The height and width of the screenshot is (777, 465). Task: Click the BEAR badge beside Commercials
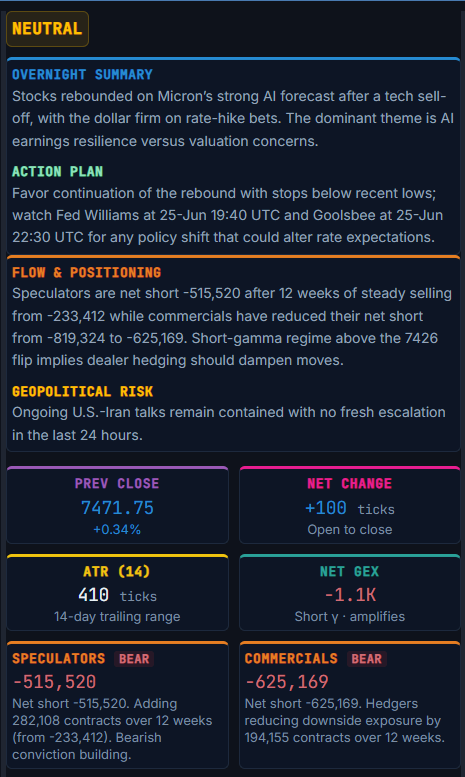coord(366,659)
